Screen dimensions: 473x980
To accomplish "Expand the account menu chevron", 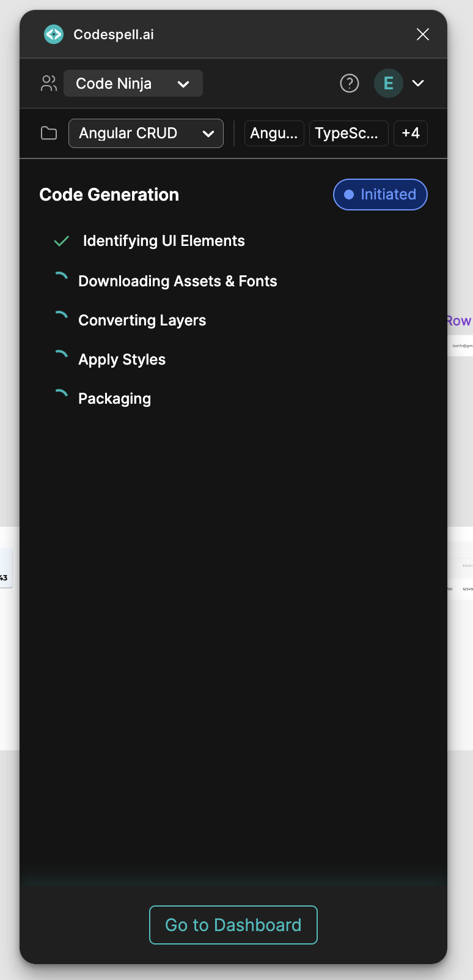I will tap(418, 83).
